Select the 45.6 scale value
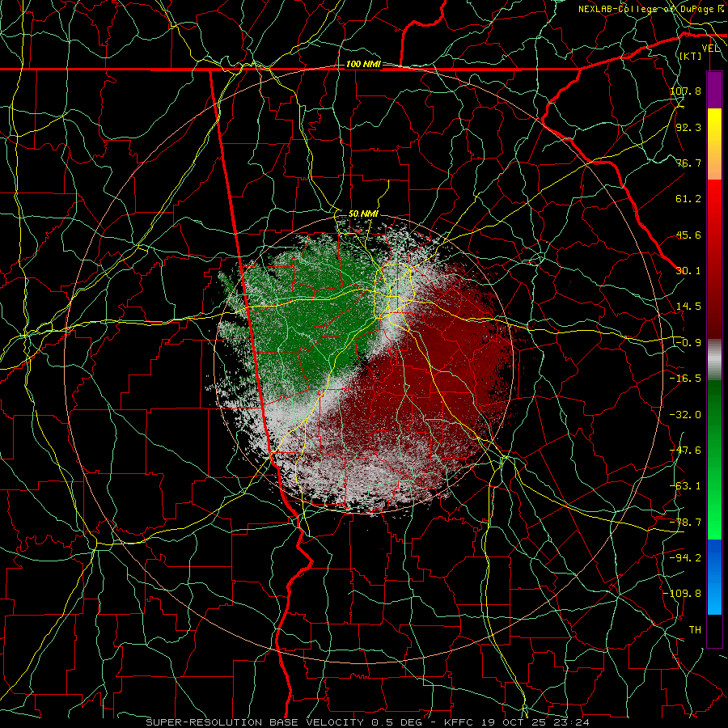This screenshot has width=728, height=728. point(688,235)
